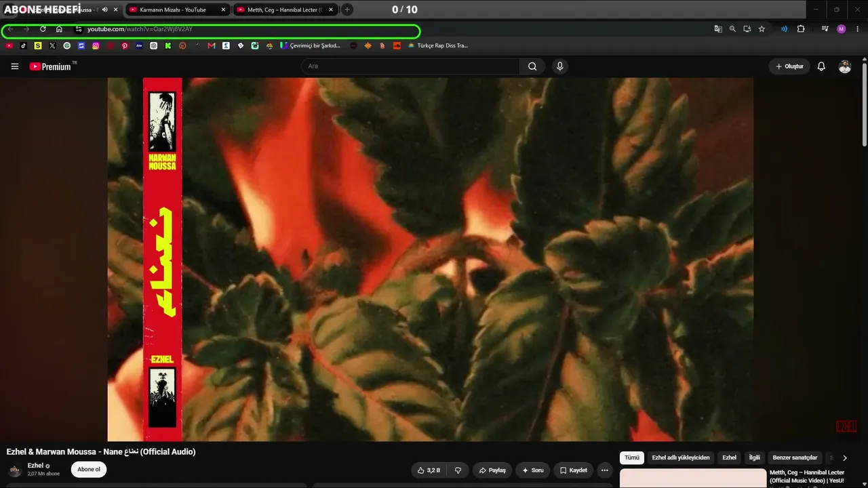Select the İlgili filter chip

(x=755, y=457)
